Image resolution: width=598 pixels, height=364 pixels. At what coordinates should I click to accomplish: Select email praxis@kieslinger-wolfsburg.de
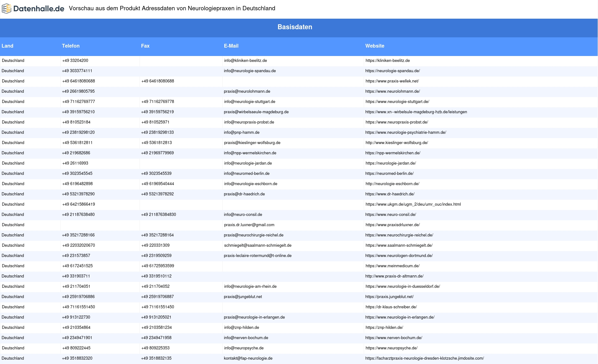[x=252, y=143]
